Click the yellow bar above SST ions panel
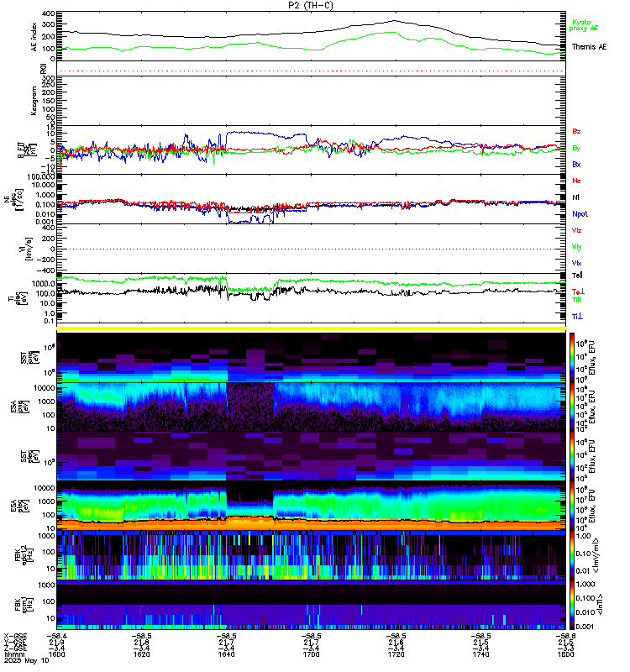 click(x=311, y=328)
